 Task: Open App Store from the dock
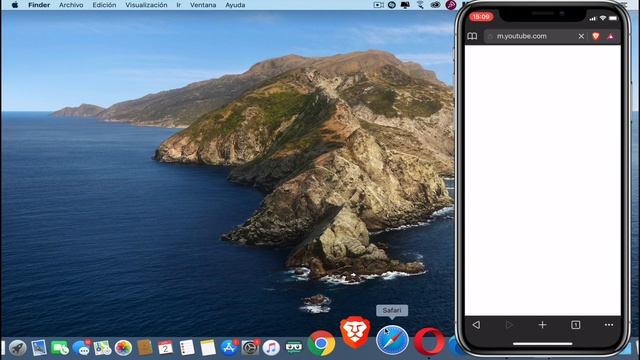pos(229,348)
